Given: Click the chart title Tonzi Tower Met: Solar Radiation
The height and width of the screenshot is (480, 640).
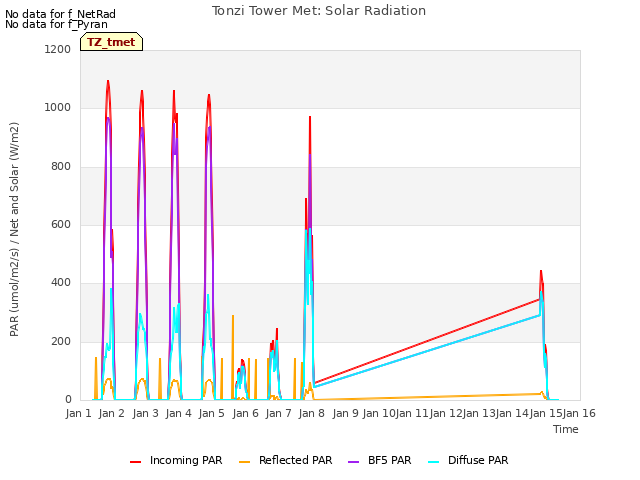Looking at the screenshot, I should (x=319, y=11).
